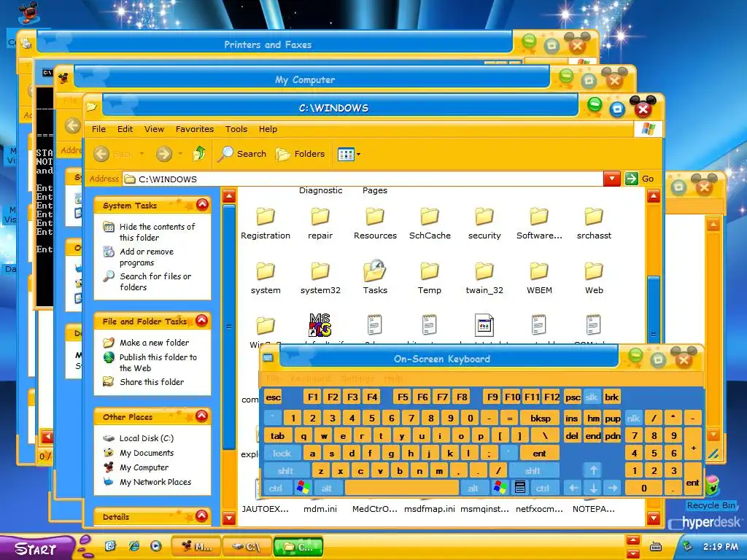The image size is (747, 560).
Task: Toggle the left shft key on keyboard
Action: click(285, 471)
